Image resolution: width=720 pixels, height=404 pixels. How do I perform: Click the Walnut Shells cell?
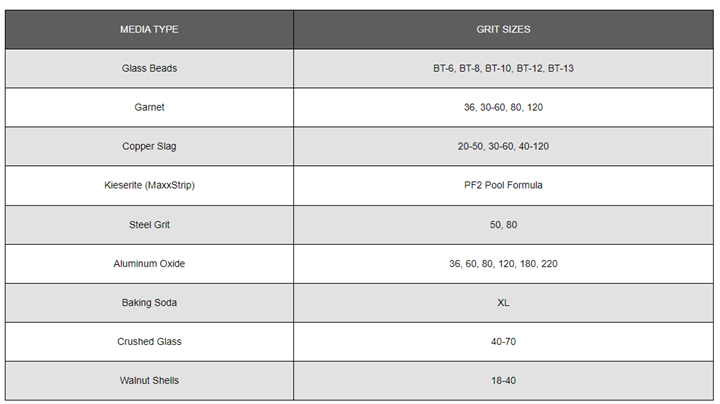pyautogui.click(x=149, y=381)
